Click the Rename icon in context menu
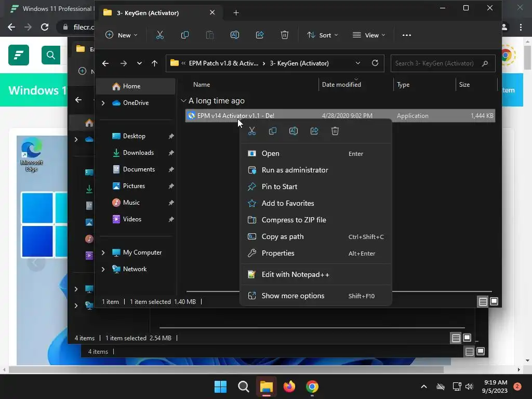Screen dimensions: 532x399 [x=294, y=131]
